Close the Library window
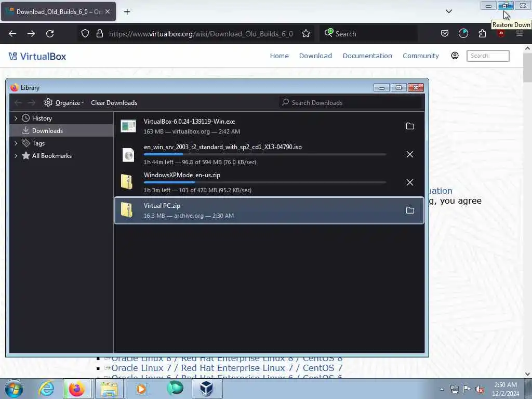This screenshot has width=532, height=399. click(x=416, y=88)
